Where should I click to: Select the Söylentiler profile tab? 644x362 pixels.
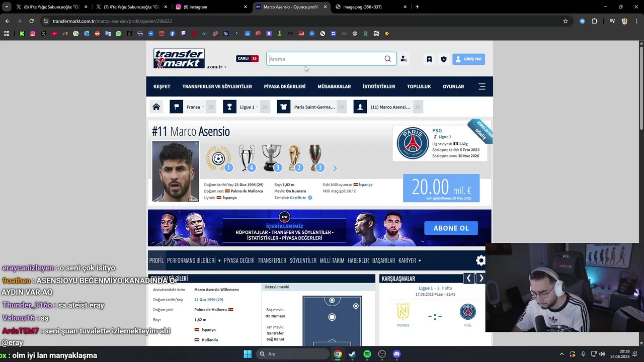coord(303,260)
